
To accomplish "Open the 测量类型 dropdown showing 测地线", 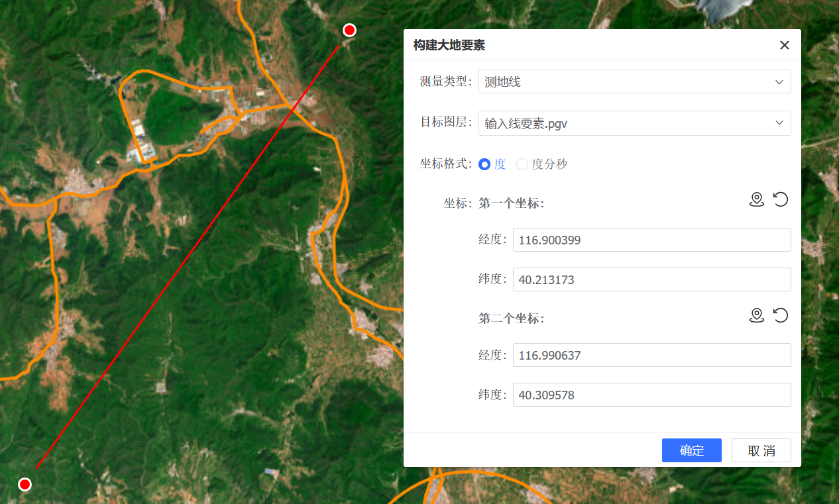I will (x=634, y=81).
